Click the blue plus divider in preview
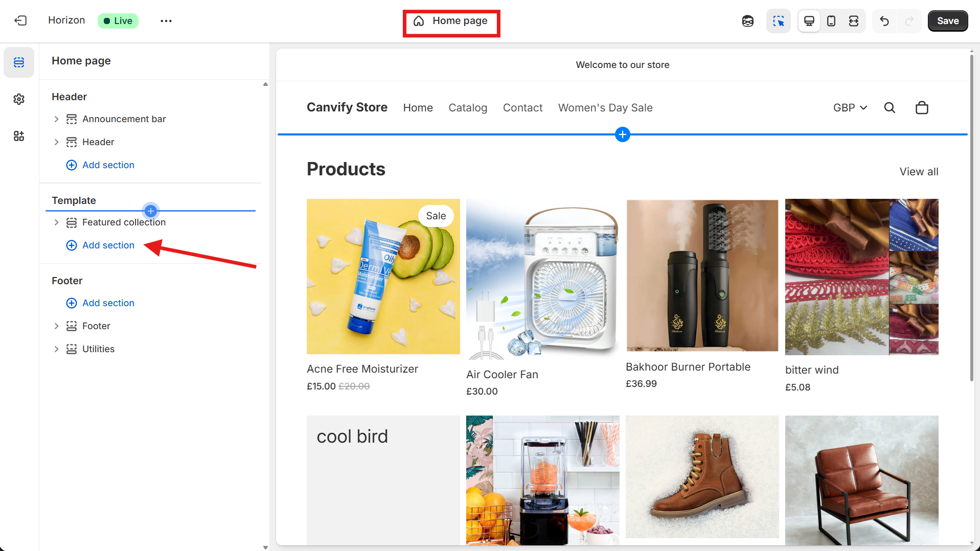Image resolution: width=980 pixels, height=551 pixels. point(622,134)
